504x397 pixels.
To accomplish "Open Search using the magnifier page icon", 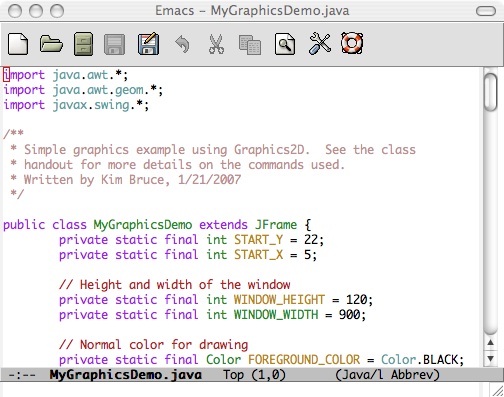I will pyautogui.click(x=285, y=44).
